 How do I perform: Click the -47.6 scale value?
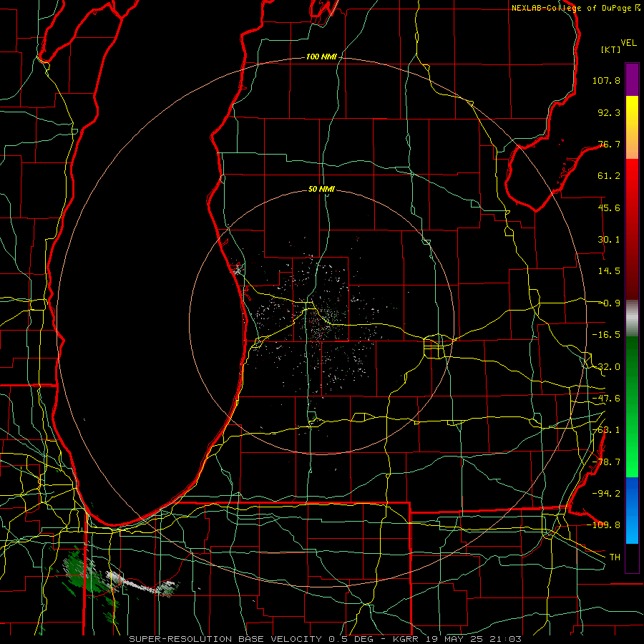click(x=606, y=399)
